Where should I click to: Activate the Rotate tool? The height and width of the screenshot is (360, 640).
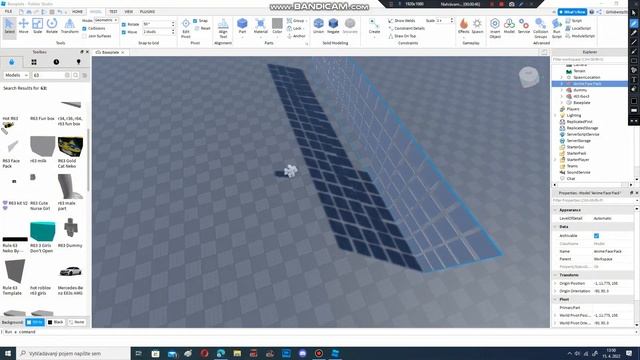tap(52, 26)
